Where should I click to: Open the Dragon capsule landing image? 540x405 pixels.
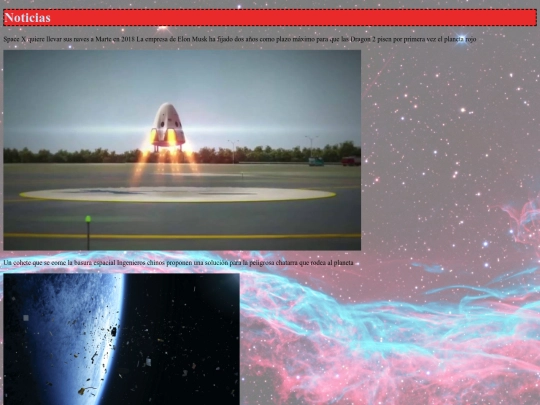pos(182,150)
